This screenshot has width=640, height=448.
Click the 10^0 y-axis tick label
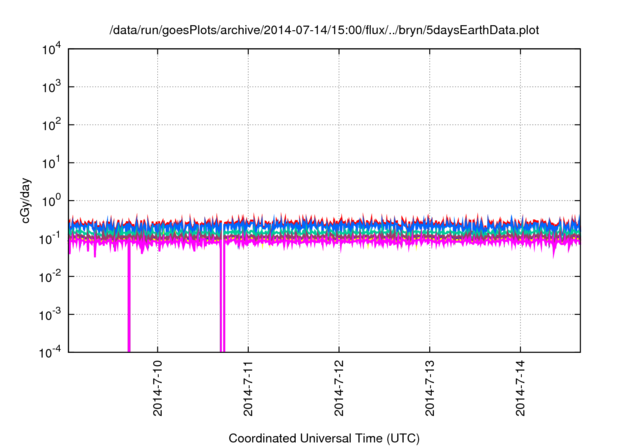[51, 201]
